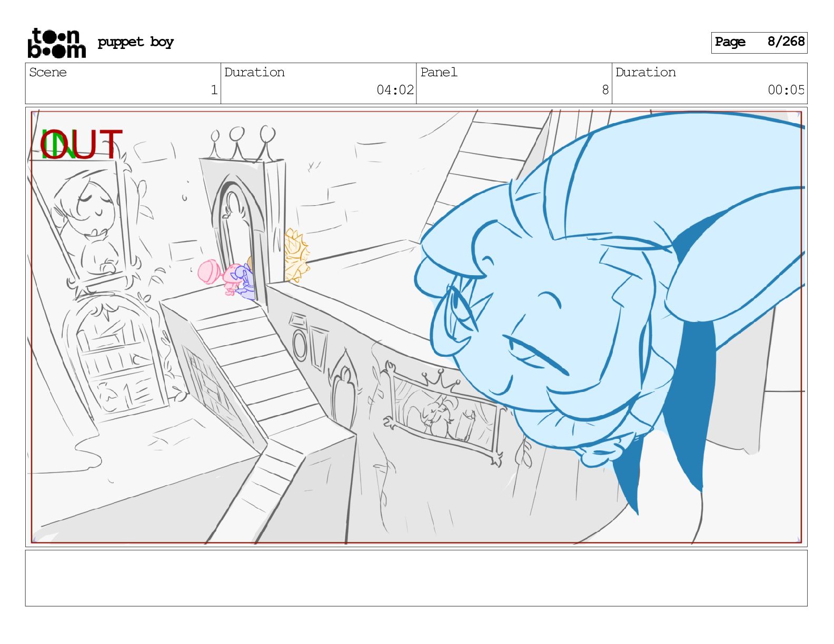Click the empty notes box below the panel
This screenshot has width=834, height=644.
tap(416, 578)
